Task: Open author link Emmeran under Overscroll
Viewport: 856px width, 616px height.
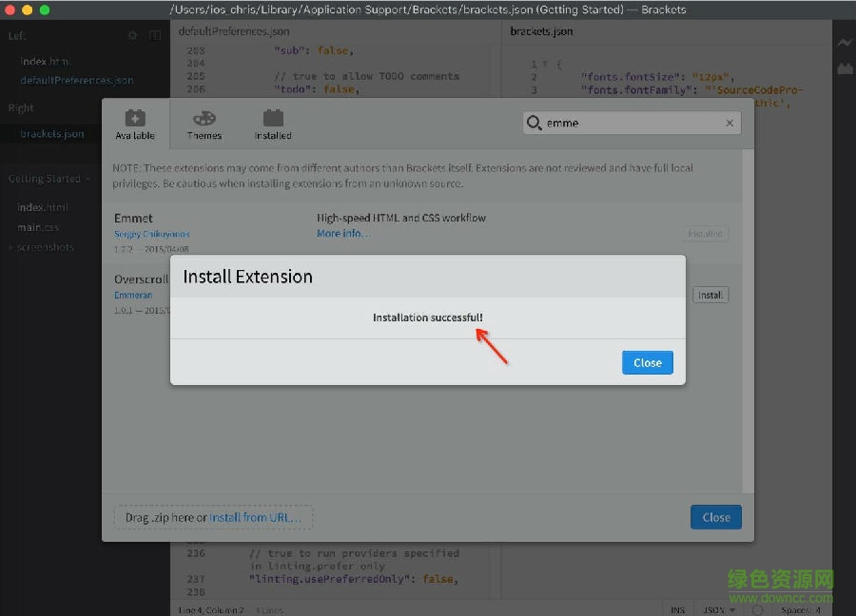Action: [133, 296]
